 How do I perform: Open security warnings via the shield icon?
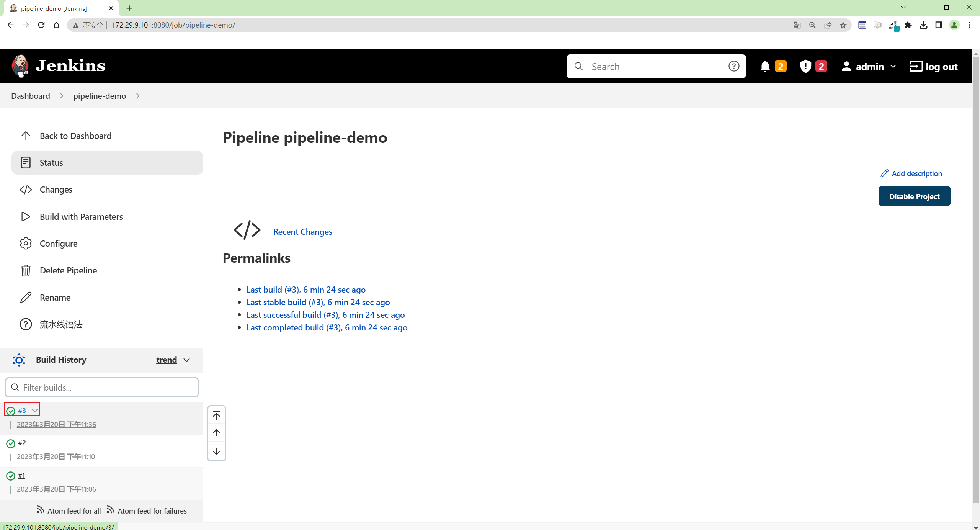[x=805, y=66]
